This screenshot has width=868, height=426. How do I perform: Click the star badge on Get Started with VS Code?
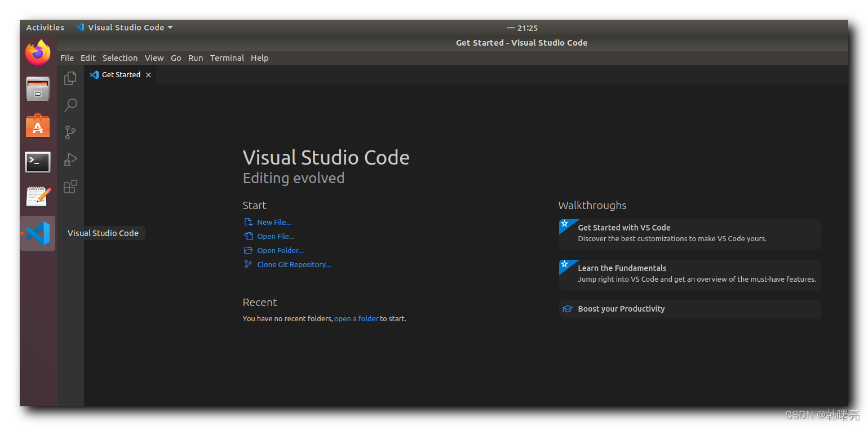(x=564, y=224)
